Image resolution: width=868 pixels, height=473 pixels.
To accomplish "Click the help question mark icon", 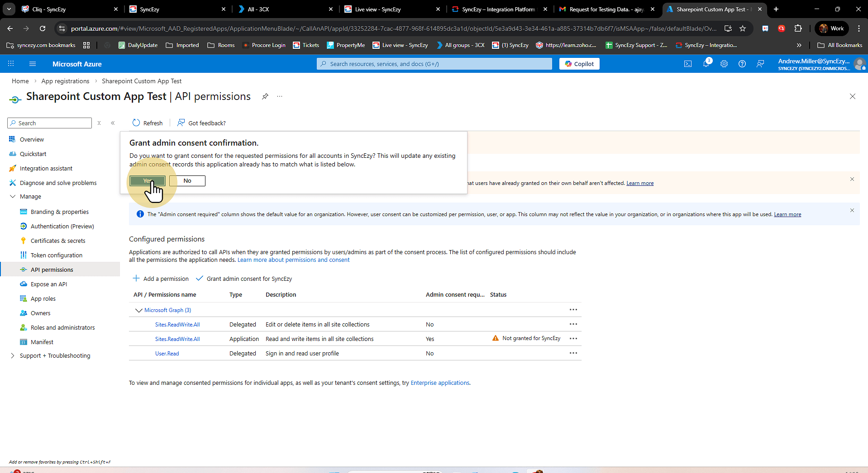I will pyautogui.click(x=742, y=64).
